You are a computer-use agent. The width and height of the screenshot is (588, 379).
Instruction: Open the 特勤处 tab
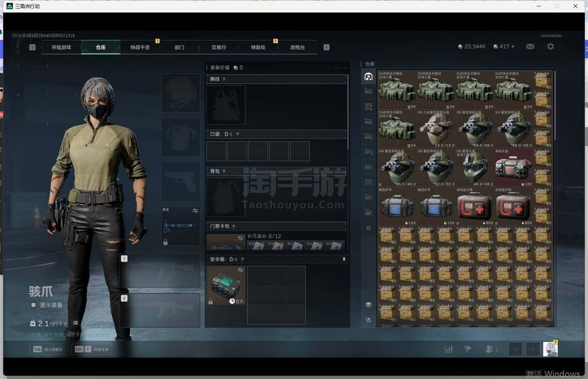258,47
